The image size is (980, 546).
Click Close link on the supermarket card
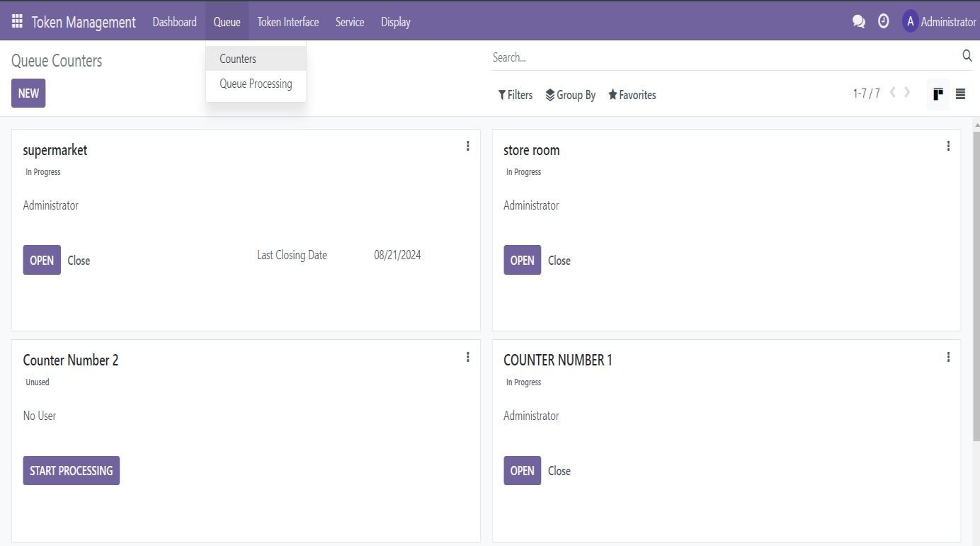click(x=79, y=261)
